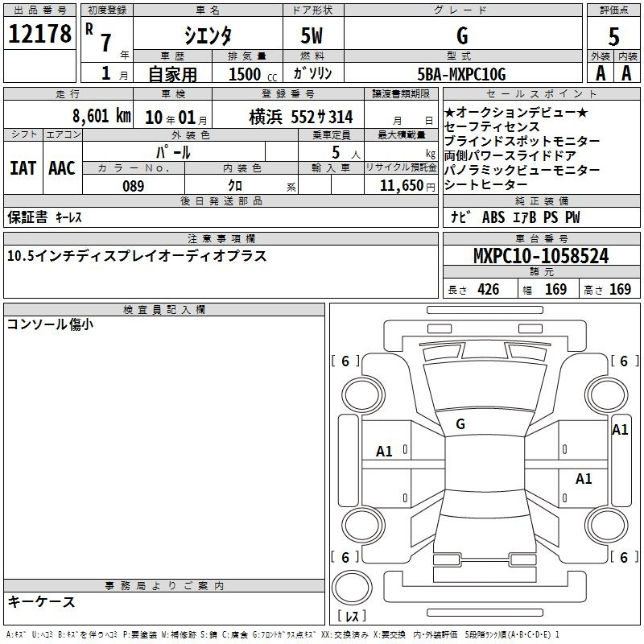This screenshot has height=644, width=644.
Task: Click the model code 5BA-MXPC10G
Action: (x=461, y=74)
